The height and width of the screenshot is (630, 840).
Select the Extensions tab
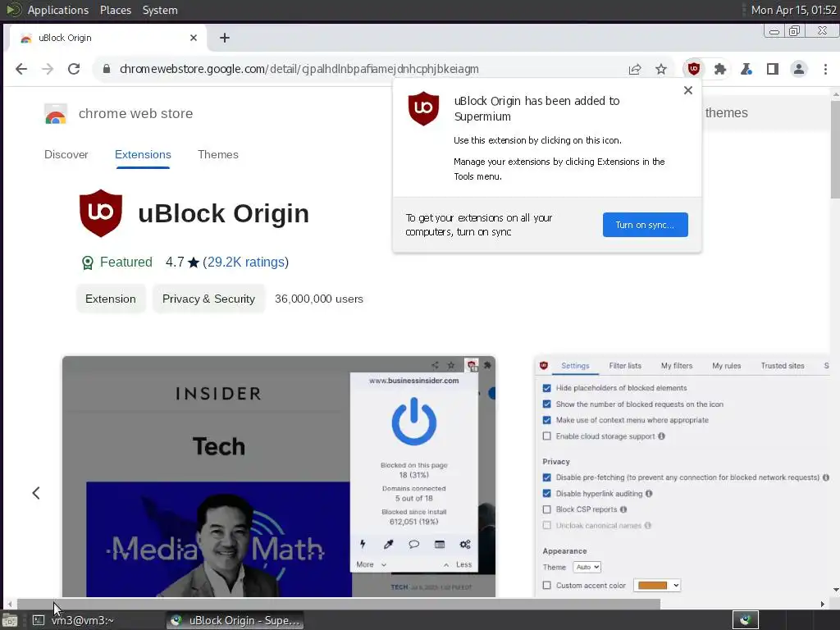tap(143, 155)
